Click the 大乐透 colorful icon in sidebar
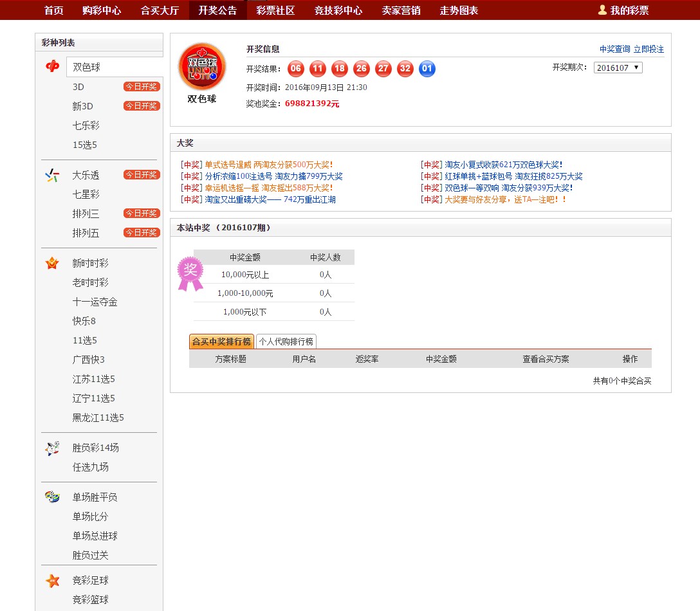 pyautogui.click(x=52, y=175)
